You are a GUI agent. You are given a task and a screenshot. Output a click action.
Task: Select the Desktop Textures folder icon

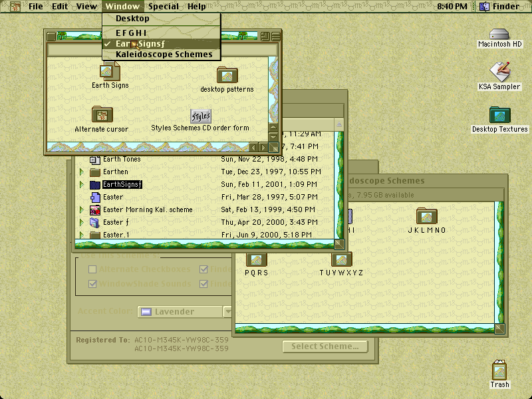[500, 114]
